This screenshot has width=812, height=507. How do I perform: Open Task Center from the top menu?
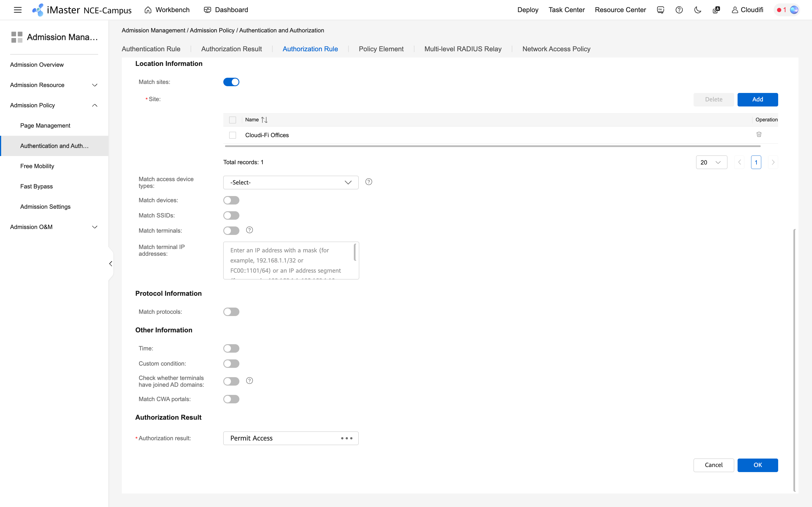click(566, 10)
